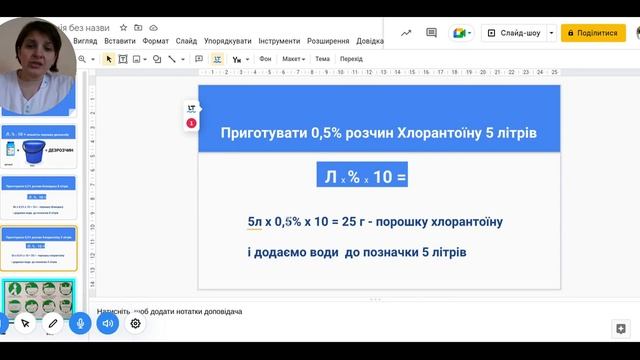Open the zoom level dropdown arrow

coord(93,59)
